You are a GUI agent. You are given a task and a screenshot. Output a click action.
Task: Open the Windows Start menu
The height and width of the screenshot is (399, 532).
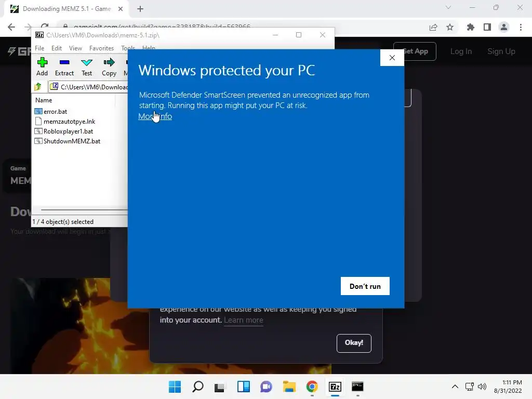tap(175, 387)
